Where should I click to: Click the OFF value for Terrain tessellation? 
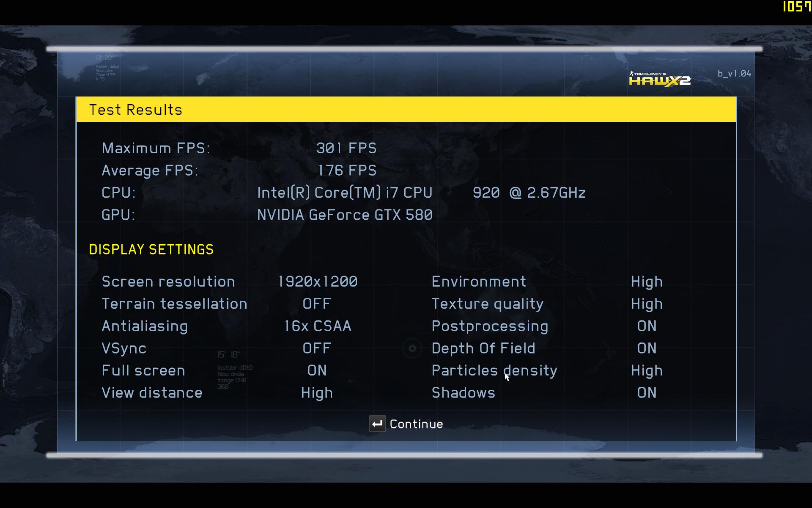pyautogui.click(x=317, y=304)
